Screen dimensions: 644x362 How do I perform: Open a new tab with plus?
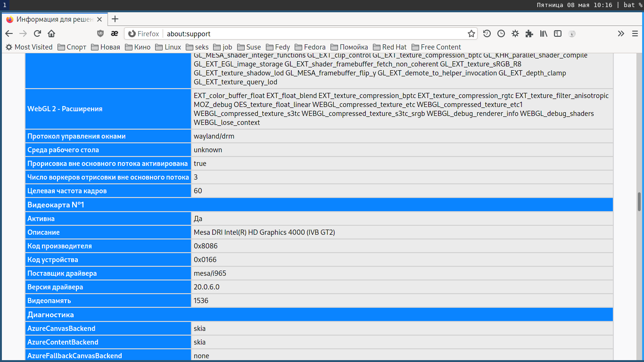(115, 19)
